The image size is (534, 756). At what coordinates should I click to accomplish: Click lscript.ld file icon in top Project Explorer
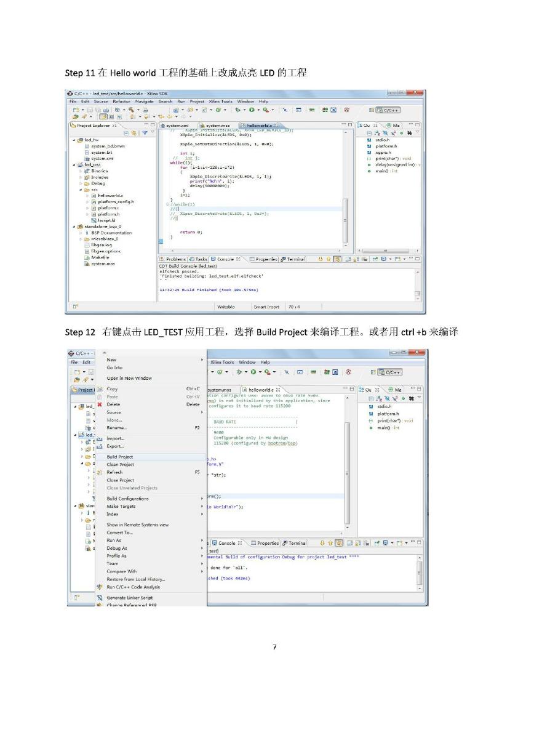[94, 220]
